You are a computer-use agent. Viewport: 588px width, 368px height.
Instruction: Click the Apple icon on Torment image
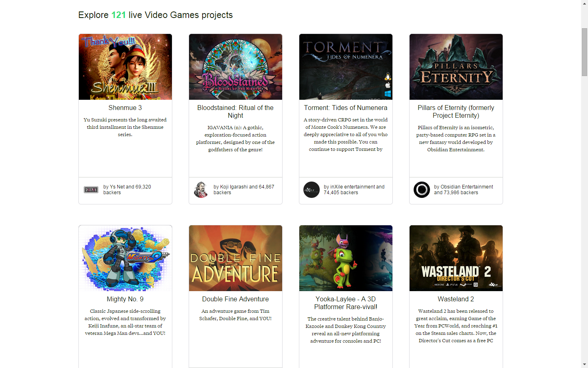pyautogui.click(x=388, y=85)
